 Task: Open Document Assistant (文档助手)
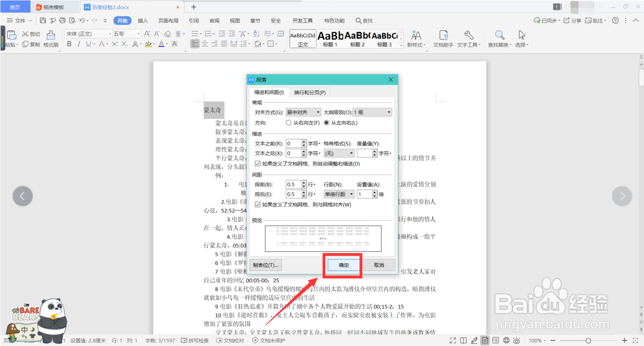[x=444, y=39]
